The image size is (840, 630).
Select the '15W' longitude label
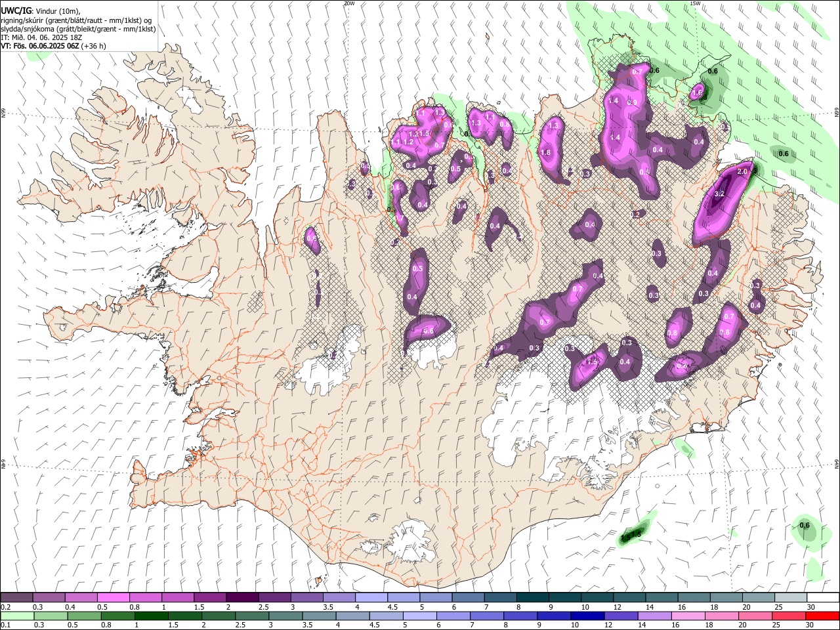(x=695, y=3)
